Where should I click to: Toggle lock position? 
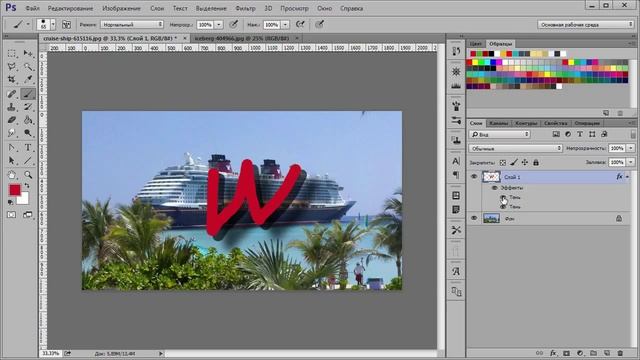click(525, 162)
